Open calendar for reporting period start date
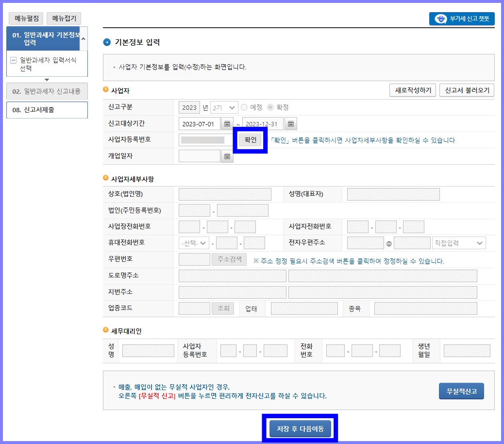The height and width of the screenshot is (444, 504). [x=226, y=123]
